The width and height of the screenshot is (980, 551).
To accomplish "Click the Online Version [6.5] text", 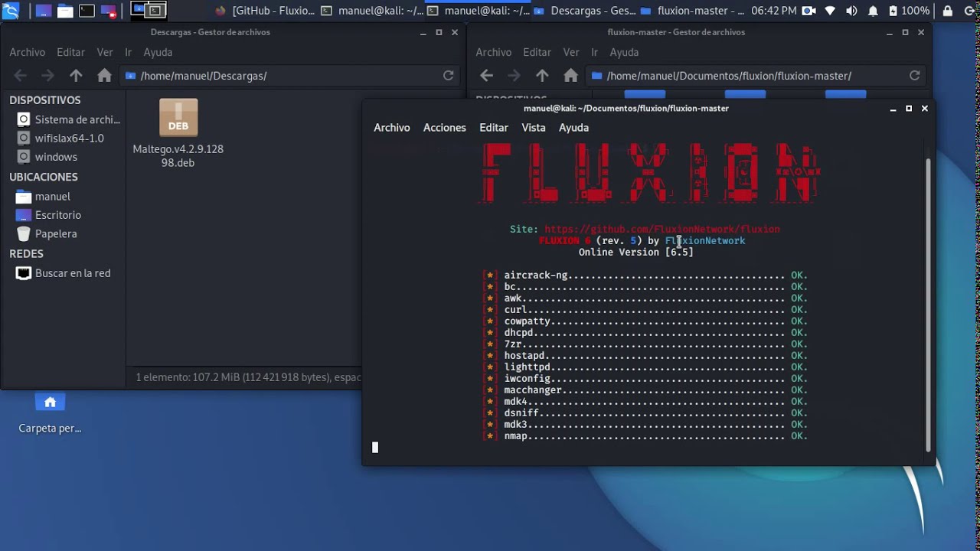I will (x=636, y=253).
